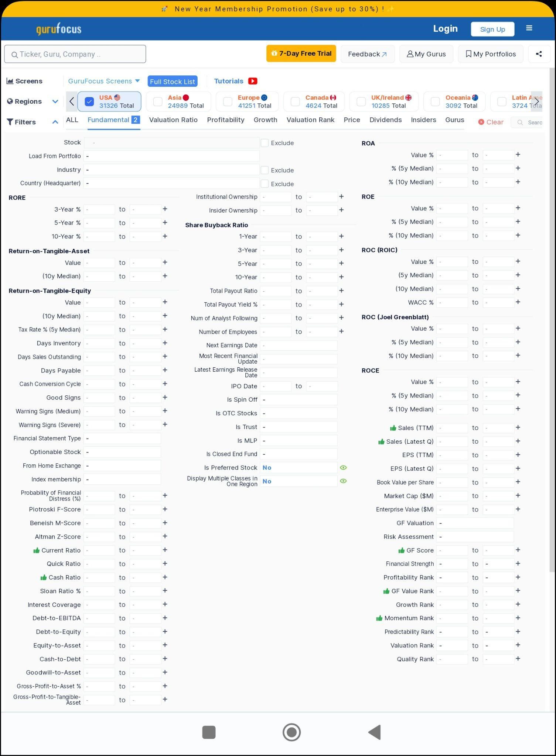The width and height of the screenshot is (556, 756).
Task: Switch to the Valuation Ratio tab
Action: click(173, 120)
